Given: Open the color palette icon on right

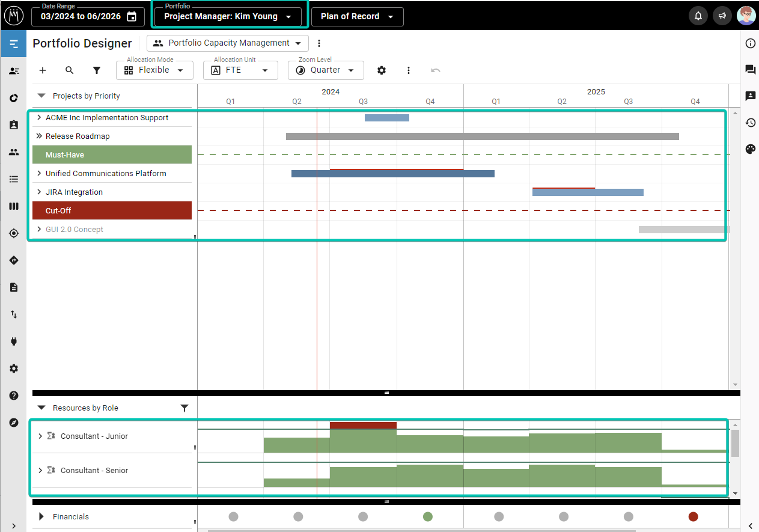Looking at the screenshot, I should click(x=750, y=149).
